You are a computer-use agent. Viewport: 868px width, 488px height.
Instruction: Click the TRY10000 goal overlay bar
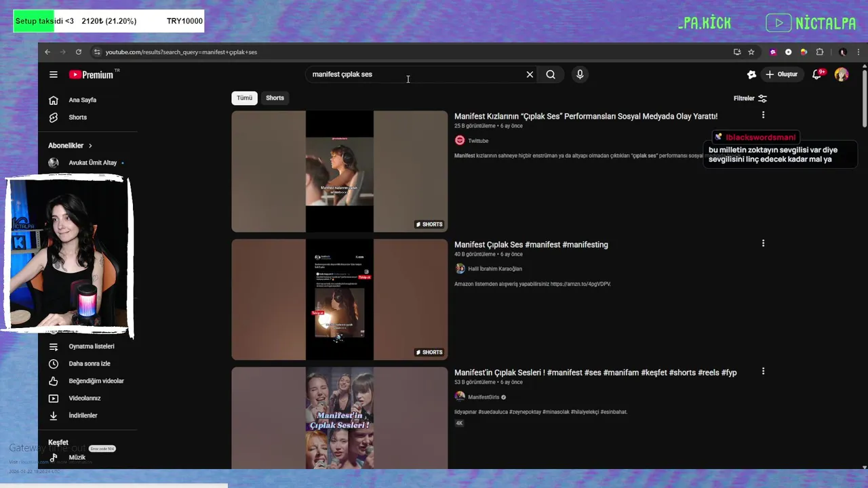(x=108, y=21)
